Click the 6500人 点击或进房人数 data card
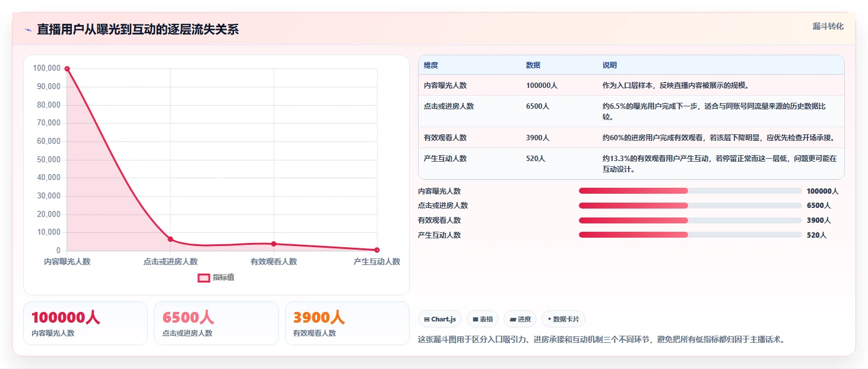 point(216,323)
